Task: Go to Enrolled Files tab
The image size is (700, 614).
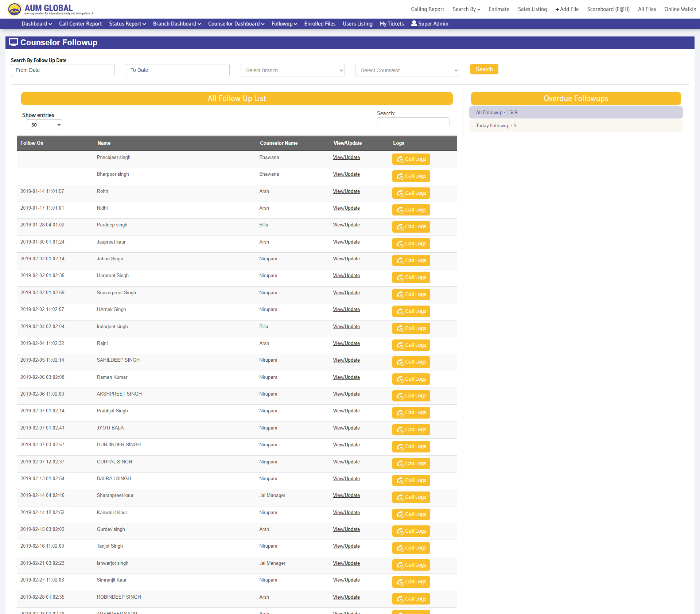Action: 320,24
